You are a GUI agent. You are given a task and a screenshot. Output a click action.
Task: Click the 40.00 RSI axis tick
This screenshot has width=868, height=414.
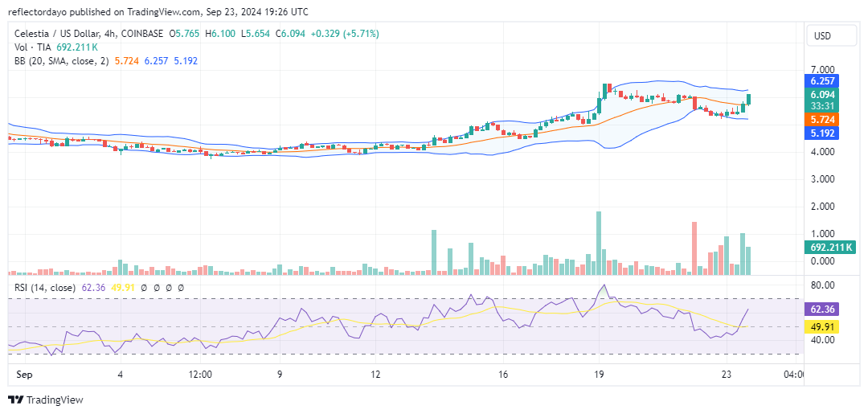[x=823, y=339]
